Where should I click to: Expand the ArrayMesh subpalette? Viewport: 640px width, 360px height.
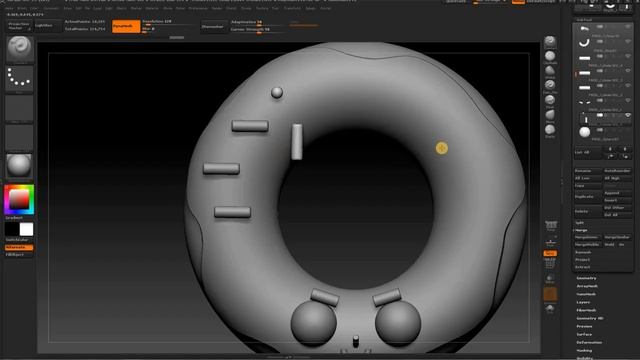[x=587, y=286]
